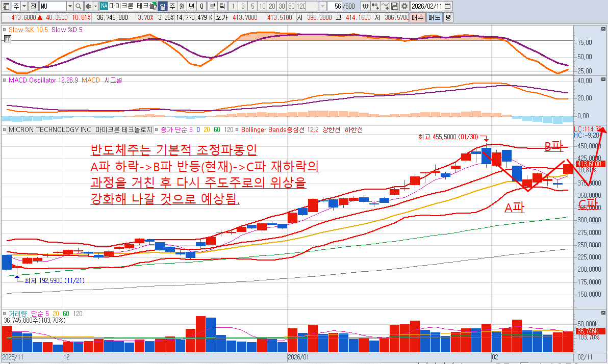
Task: Expand the MU ticker symbol dropdown
Action: coord(70,6)
